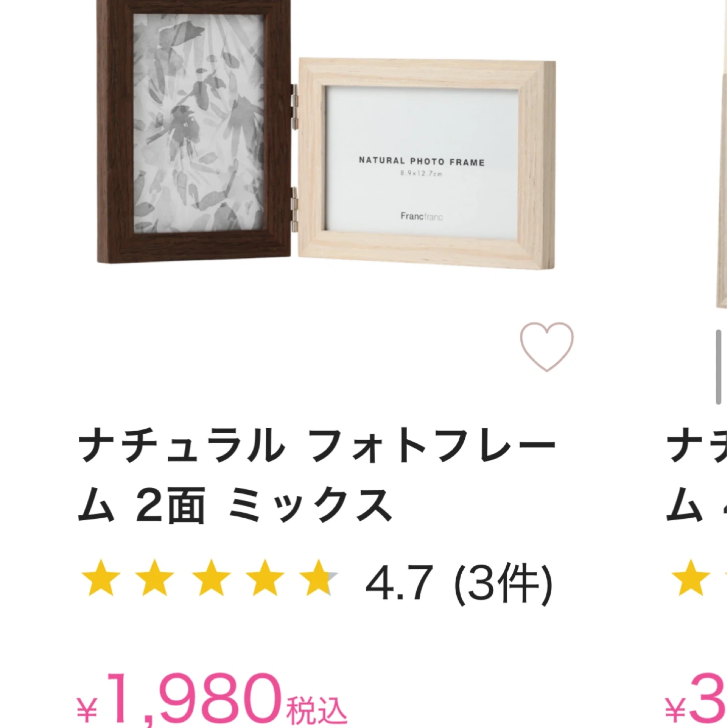Click the second yellow rating star

[x=155, y=578]
